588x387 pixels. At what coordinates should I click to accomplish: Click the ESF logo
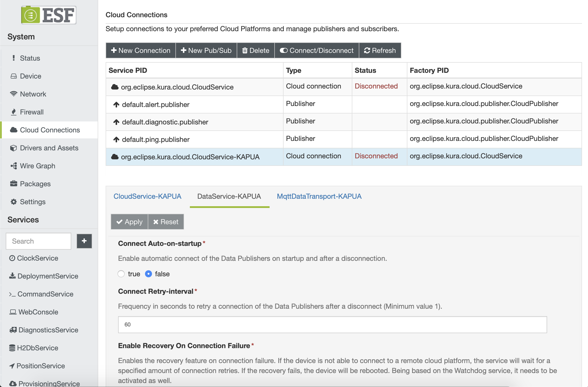(49, 15)
